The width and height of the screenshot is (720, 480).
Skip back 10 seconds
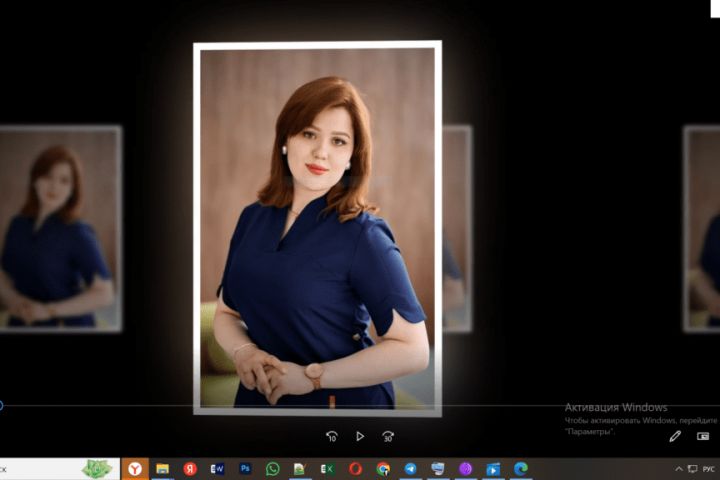pyautogui.click(x=332, y=436)
